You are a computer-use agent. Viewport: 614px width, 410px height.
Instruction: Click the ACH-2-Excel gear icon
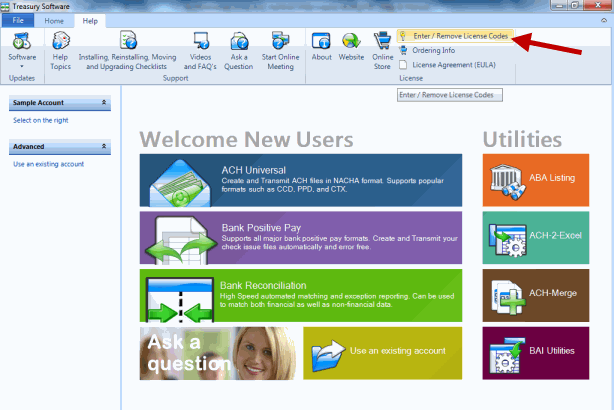point(508,240)
